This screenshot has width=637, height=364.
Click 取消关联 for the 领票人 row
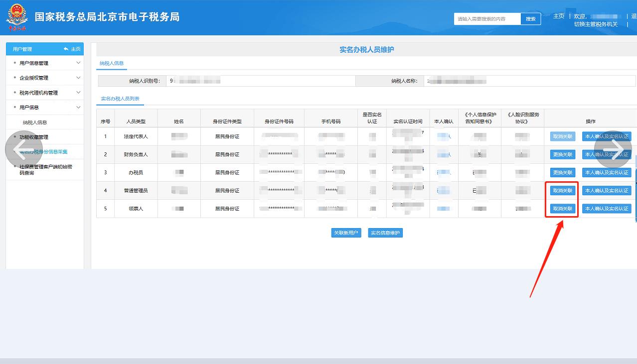562,208
